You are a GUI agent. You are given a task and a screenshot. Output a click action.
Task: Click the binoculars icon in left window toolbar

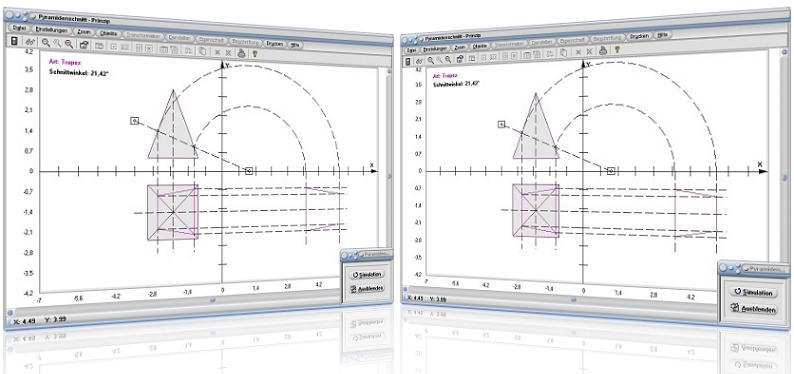click(x=30, y=43)
